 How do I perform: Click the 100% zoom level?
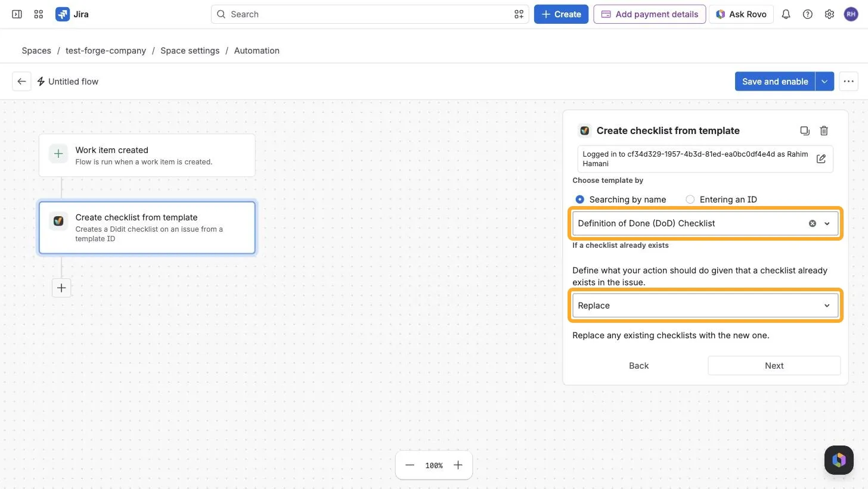[434, 465]
